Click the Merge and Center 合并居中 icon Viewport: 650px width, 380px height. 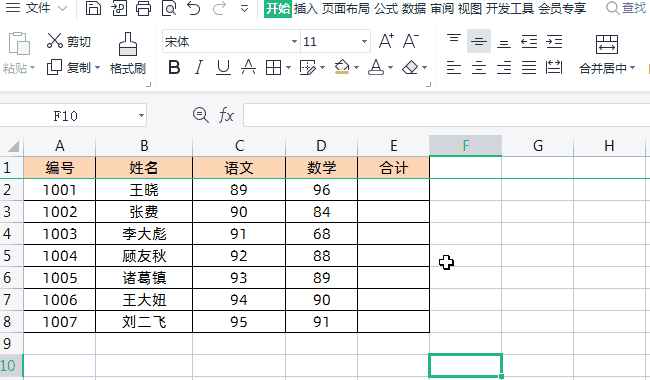(x=607, y=44)
